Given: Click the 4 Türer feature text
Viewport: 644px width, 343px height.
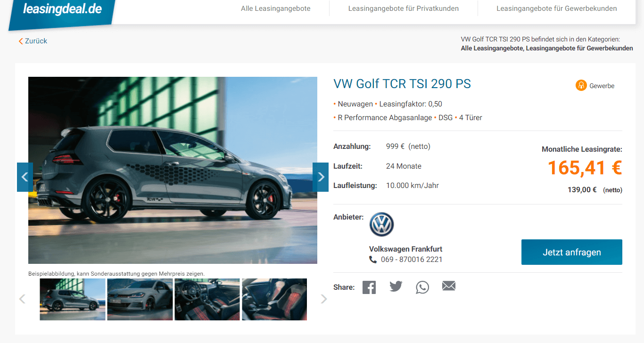Looking at the screenshot, I should 471,118.
